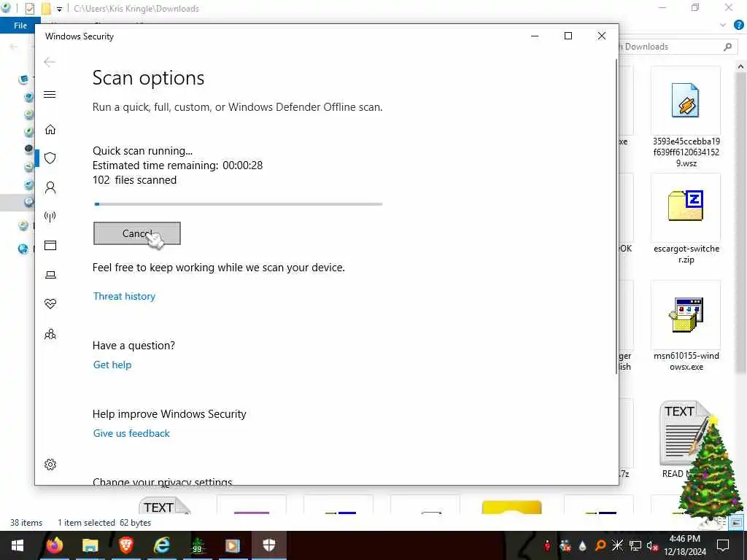Go to Home in Windows Security sidebar
This screenshot has height=560, width=747.
tap(50, 130)
